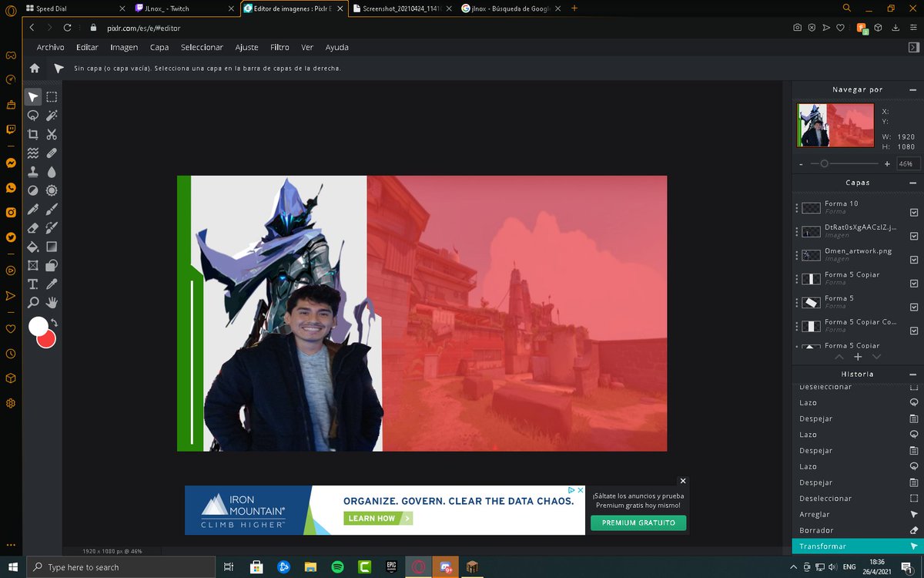Switch to JLnox_ - Twitch browser tab
The image size is (924, 578).
[184, 8]
